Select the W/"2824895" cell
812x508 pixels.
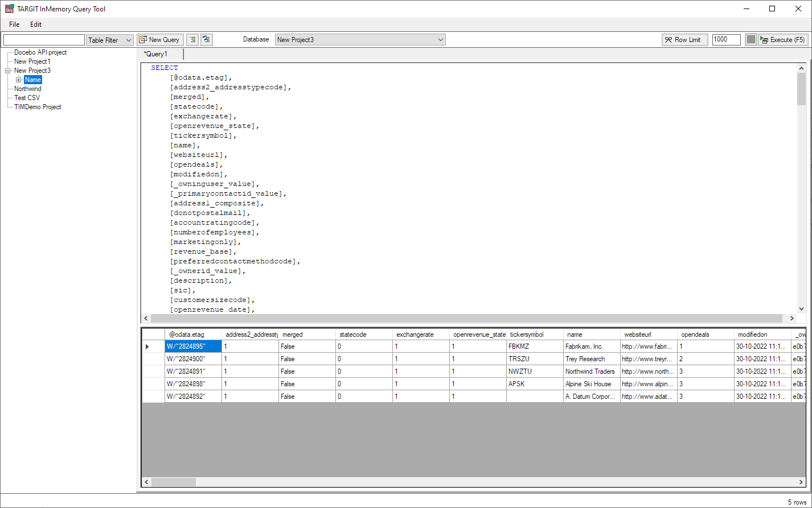pyautogui.click(x=193, y=346)
